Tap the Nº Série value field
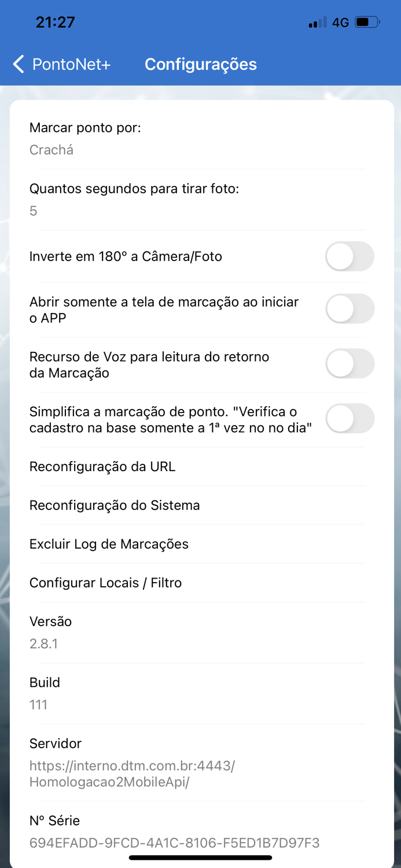This screenshot has height=868, width=401. [174, 843]
